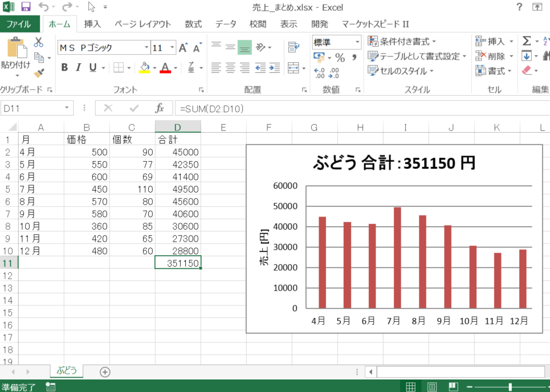This screenshot has height=392, width=550.
Task: Cut selection with the scissors icon
Action: pos(39,42)
